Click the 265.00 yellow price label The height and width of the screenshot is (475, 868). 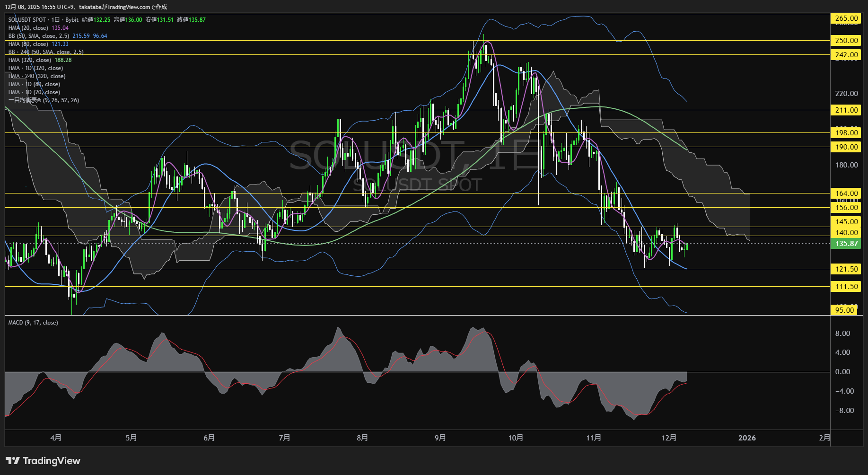point(846,18)
